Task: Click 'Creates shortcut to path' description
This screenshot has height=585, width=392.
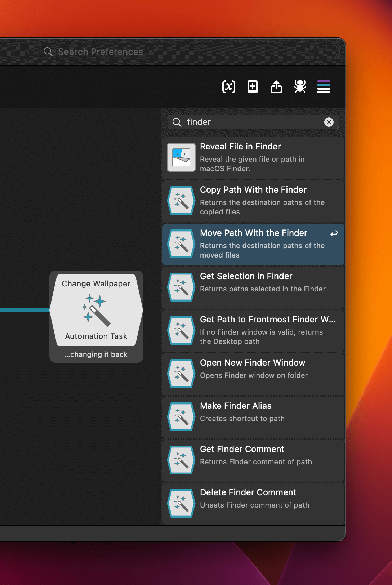Action: coord(242,419)
